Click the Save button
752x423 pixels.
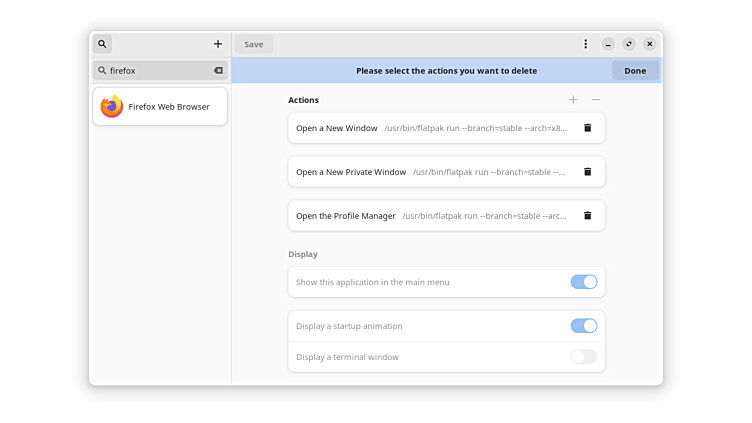254,44
